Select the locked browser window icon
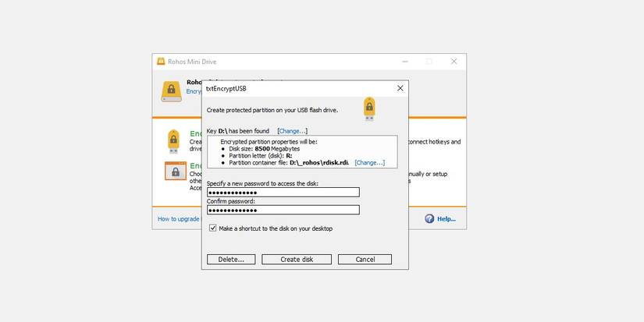This screenshot has height=322, width=644. pos(176,171)
